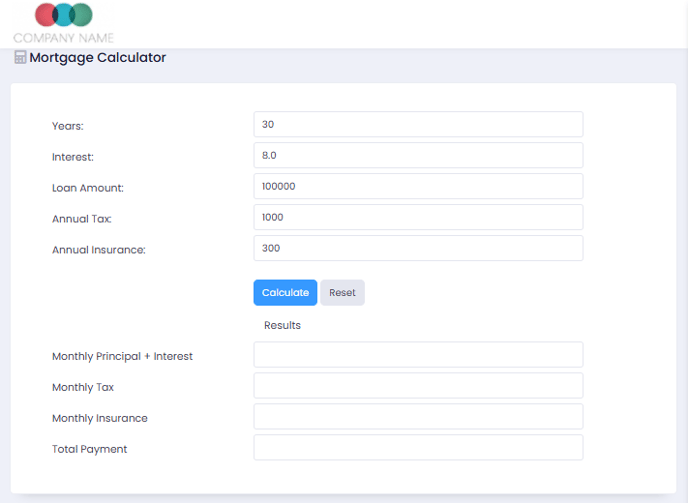The width and height of the screenshot is (688, 503).
Task: Click the Monthly Principal + Interest result box
Action: tap(418, 355)
